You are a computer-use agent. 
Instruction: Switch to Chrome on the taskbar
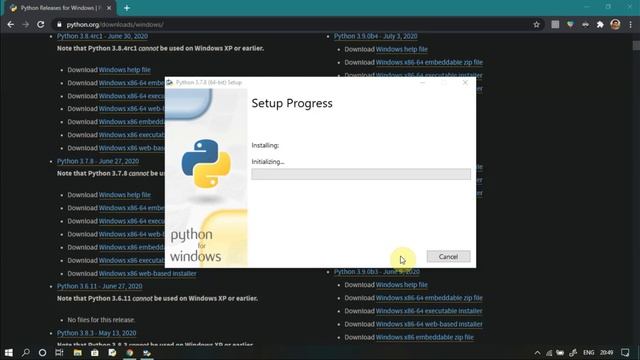coord(130,352)
